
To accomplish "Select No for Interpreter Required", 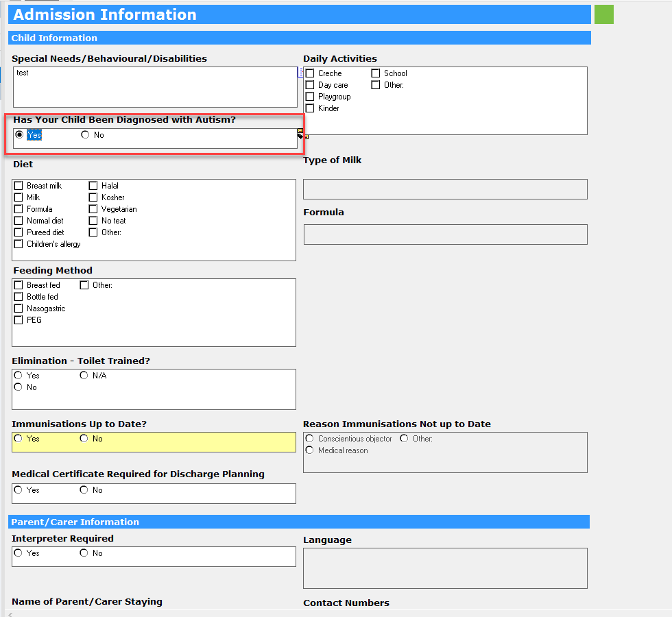I will [x=84, y=553].
